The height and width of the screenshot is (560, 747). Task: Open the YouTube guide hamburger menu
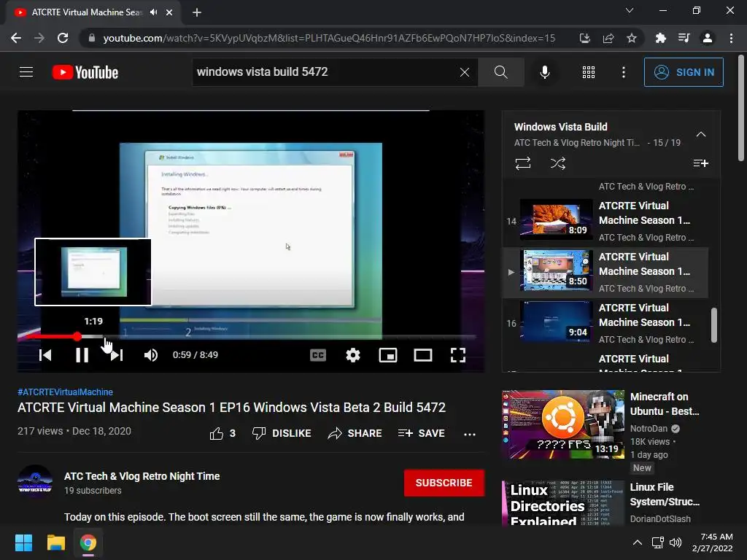[x=26, y=72]
